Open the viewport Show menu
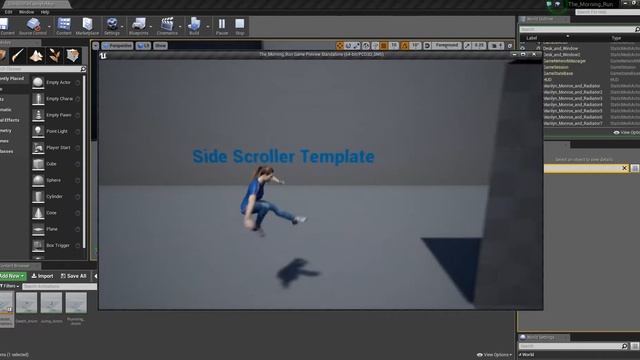Image resolution: width=640 pixels, height=360 pixels. point(160,46)
